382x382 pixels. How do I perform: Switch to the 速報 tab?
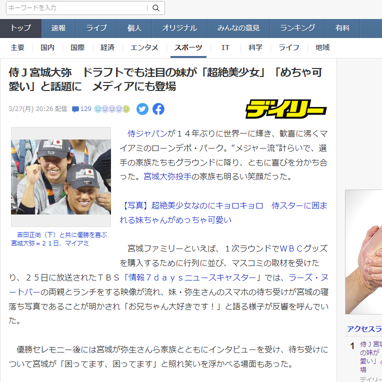[x=59, y=28]
